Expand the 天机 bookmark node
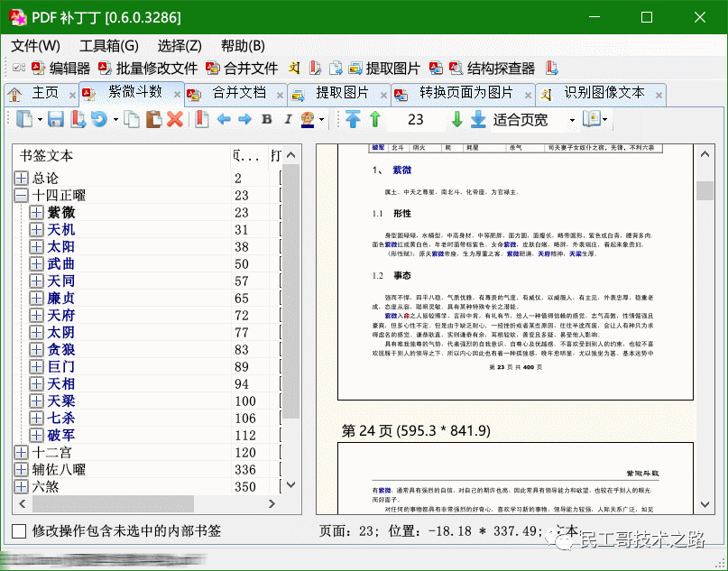Image resolution: width=728 pixels, height=571 pixels. [x=36, y=230]
